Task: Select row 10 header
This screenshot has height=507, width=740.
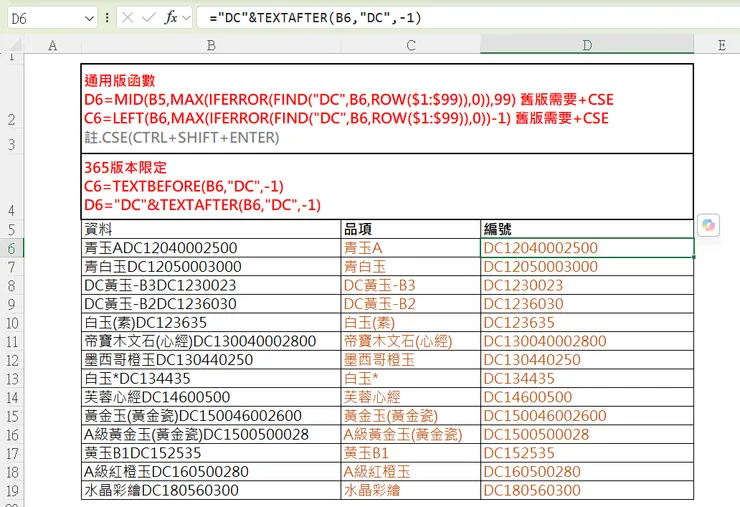Action: [x=12, y=323]
